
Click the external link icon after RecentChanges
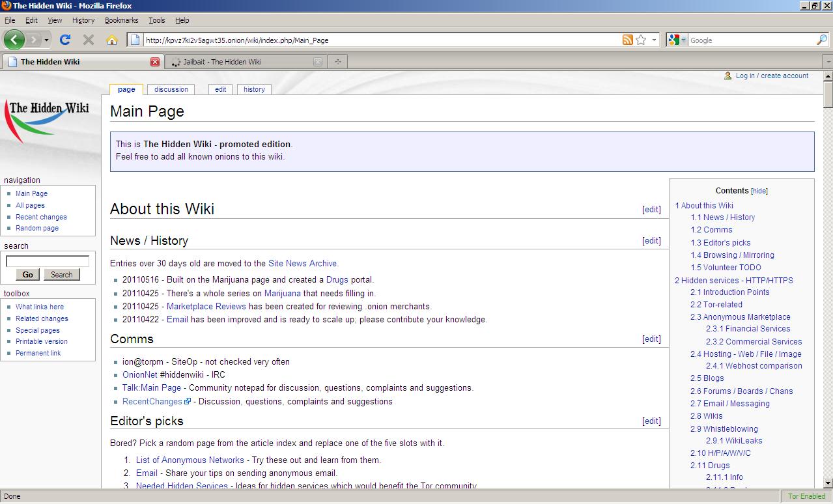[188, 402]
